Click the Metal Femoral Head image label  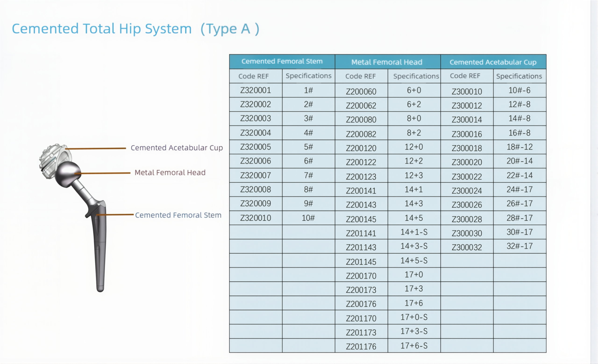point(170,172)
